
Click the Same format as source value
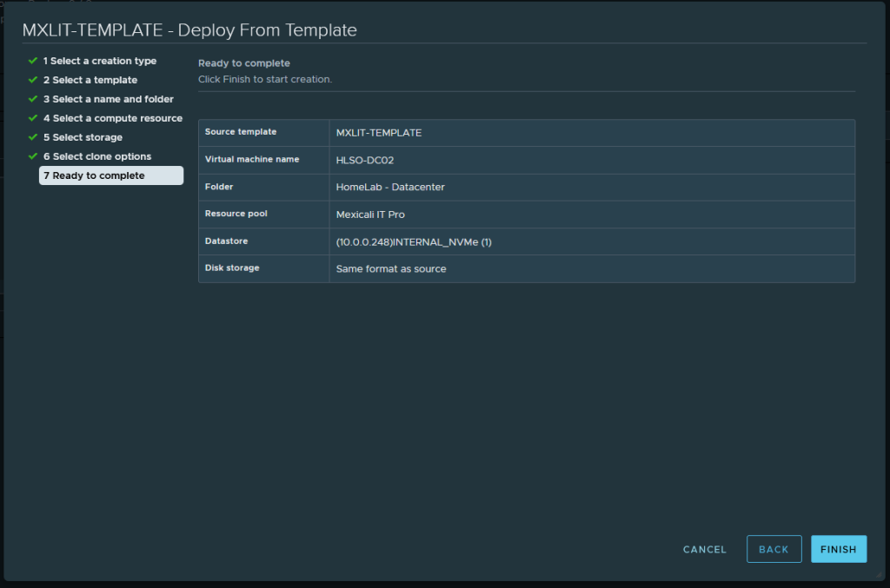click(390, 268)
